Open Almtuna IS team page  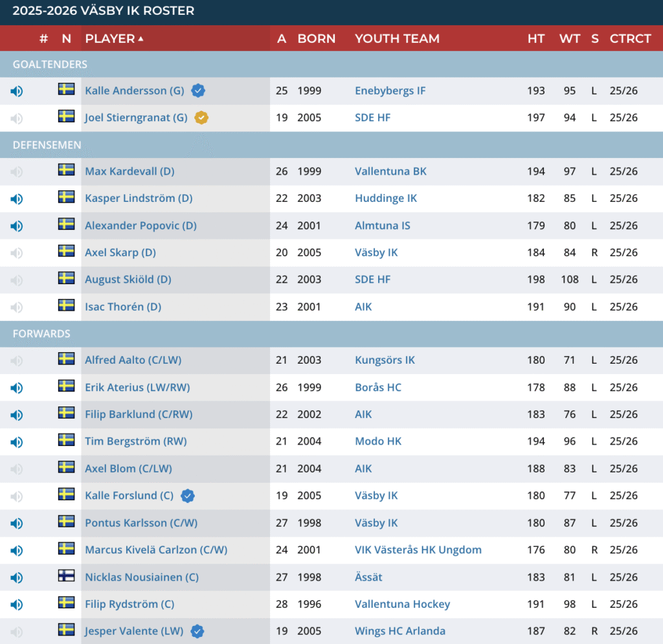point(382,225)
